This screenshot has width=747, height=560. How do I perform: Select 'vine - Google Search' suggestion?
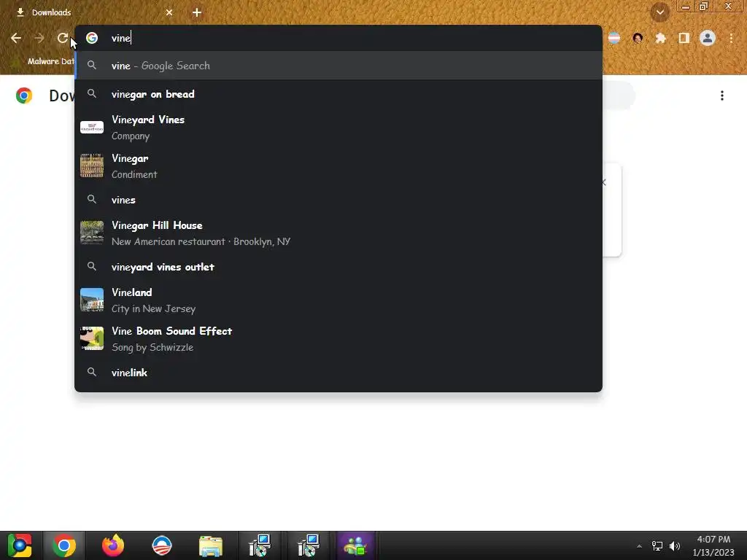[x=338, y=66]
